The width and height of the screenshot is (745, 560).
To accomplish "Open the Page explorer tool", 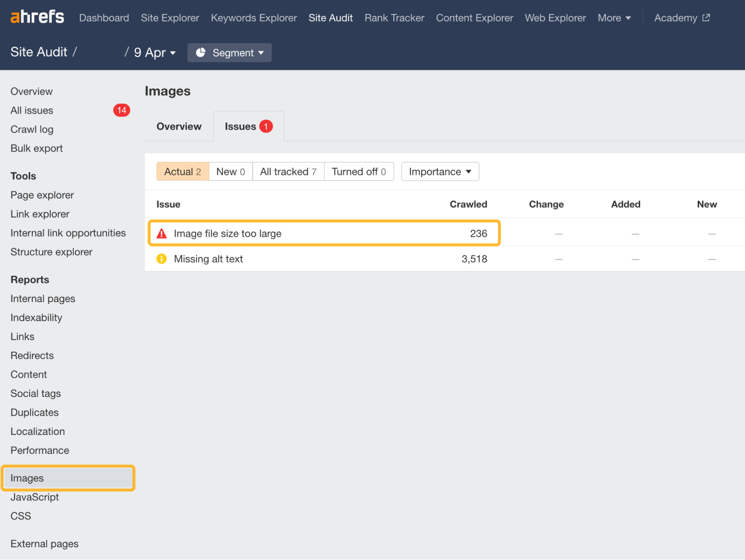I will [x=42, y=195].
